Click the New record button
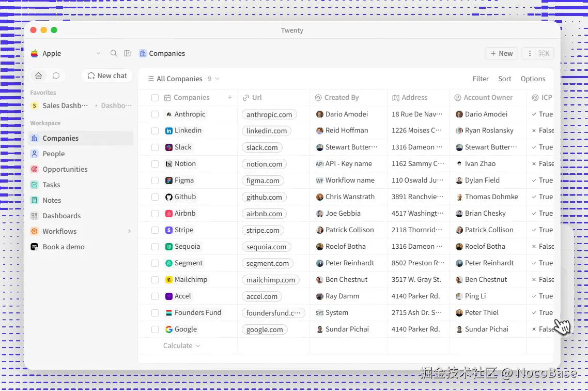The height and width of the screenshot is (391, 588). [501, 53]
